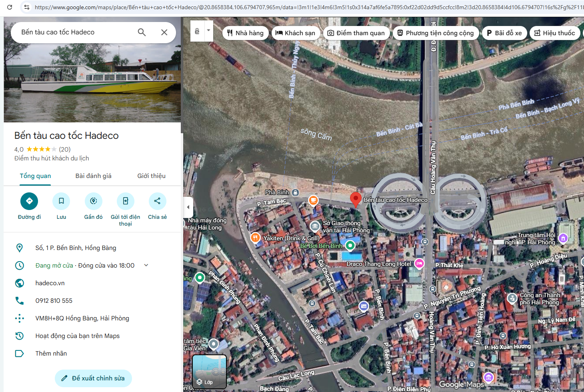Screen dimensions: 584x392
Task: Click the red Hadeco location pin
Action: [355, 199]
